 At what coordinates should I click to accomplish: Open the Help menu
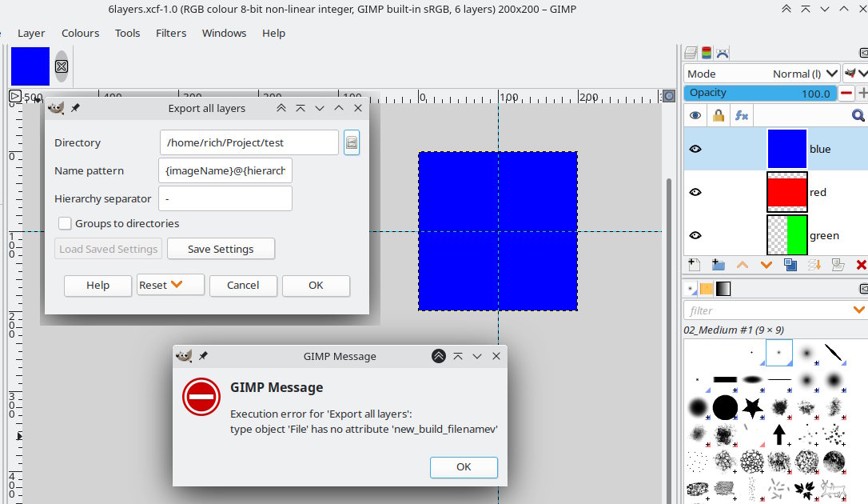click(273, 34)
